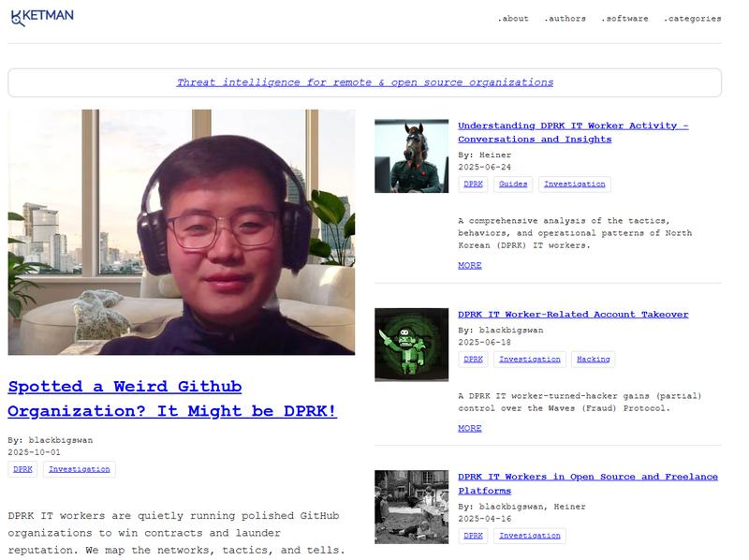Open the .software page
The width and height of the screenshot is (749, 560).
click(x=624, y=17)
